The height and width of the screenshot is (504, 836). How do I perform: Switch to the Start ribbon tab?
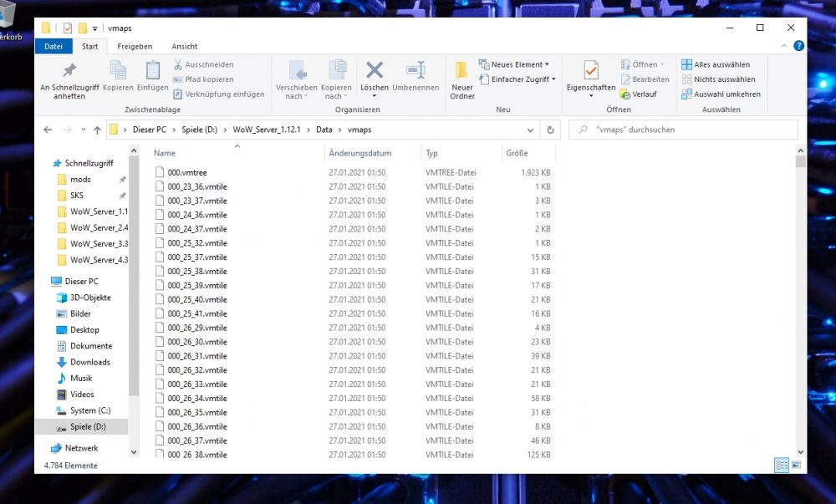click(89, 46)
